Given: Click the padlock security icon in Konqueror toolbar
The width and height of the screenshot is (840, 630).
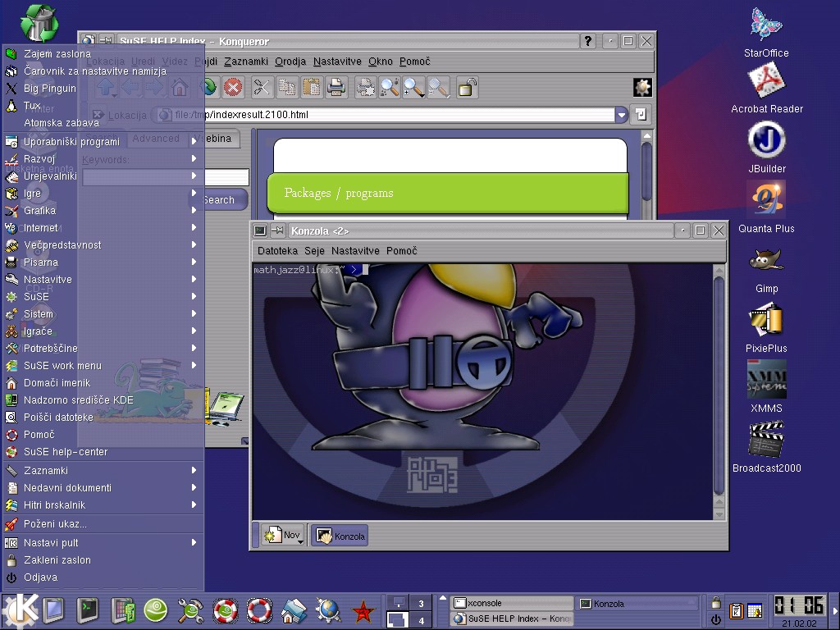Looking at the screenshot, I should (467, 87).
